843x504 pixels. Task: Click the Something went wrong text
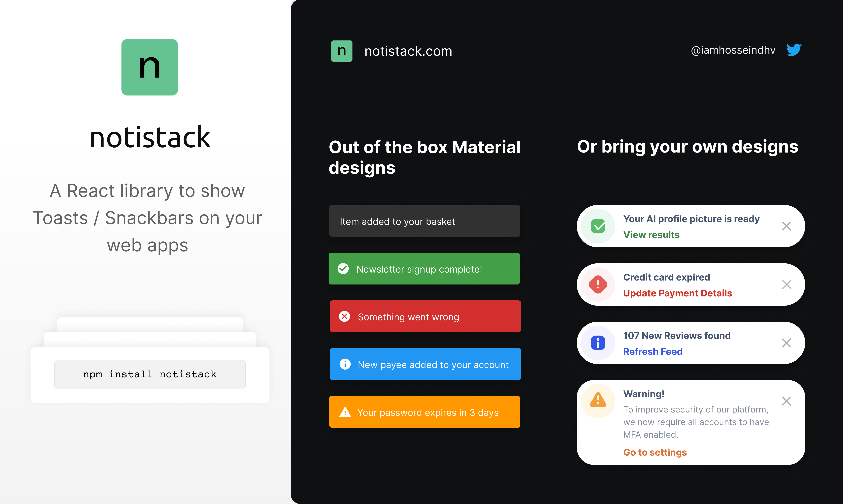click(408, 317)
